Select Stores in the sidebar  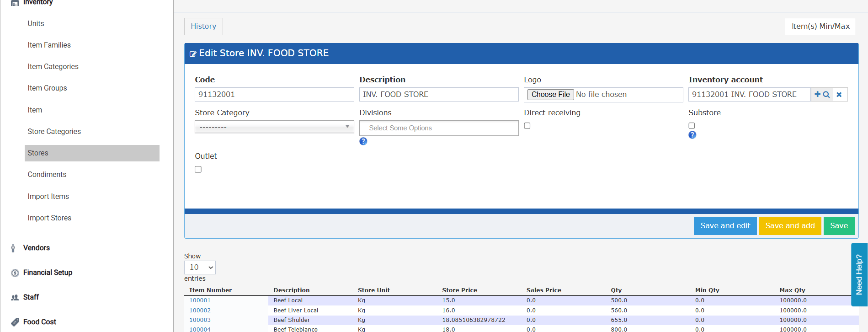(x=92, y=153)
